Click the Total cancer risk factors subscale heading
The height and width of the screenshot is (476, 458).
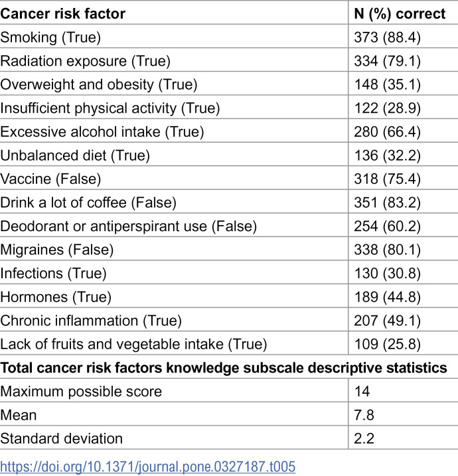pos(224,368)
